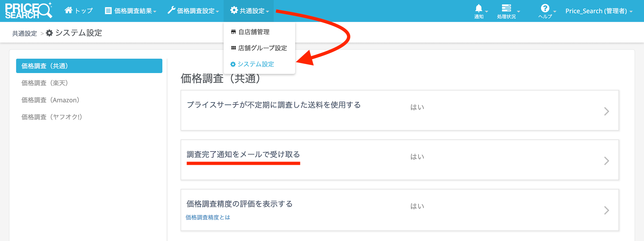This screenshot has height=241, width=644.
Task: Click the gear icon beside システム設定 in the dropdown
Action: 233,64
